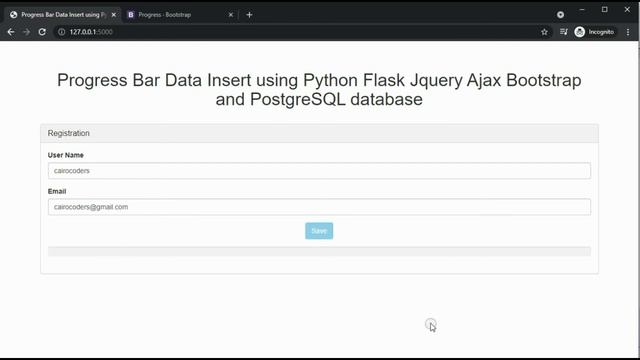The width and height of the screenshot is (640, 360).
Task: Open the reading list icon
Action: click(x=564, y=32)
